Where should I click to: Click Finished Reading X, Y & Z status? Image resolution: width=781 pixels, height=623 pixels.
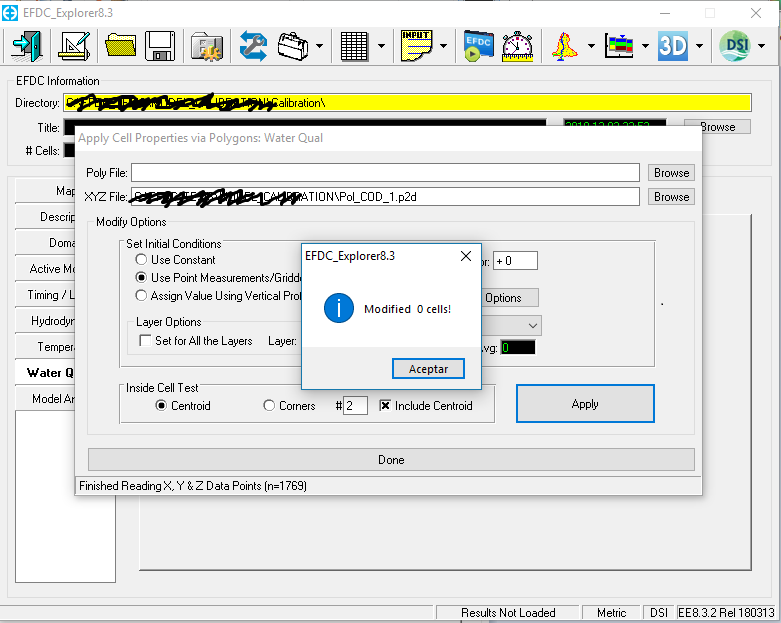[x=193, y=486]
